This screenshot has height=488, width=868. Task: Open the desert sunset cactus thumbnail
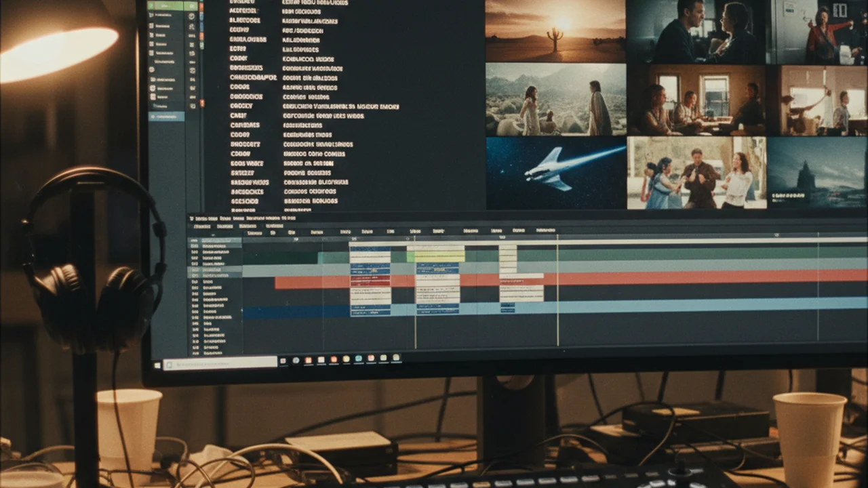(555, 30)
